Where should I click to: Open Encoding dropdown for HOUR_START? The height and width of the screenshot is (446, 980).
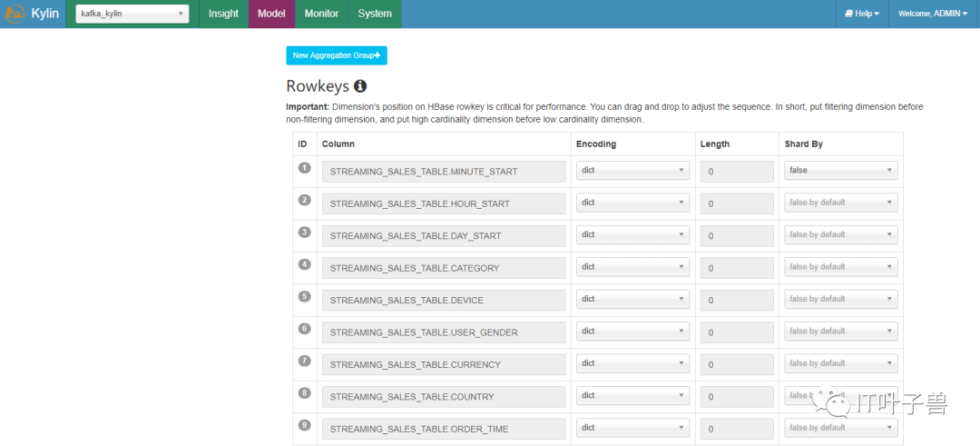coord(632,203)
